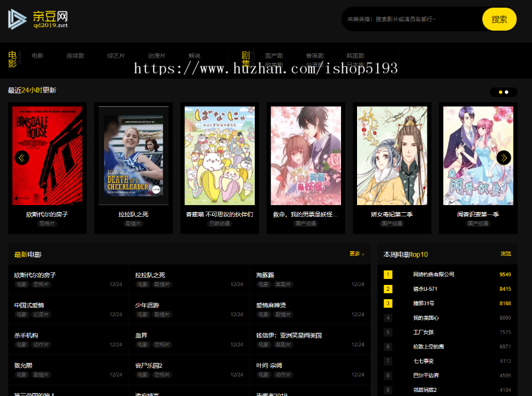532x396 pixels.
Task: Select the second carousel page dot
Action: (x=507, y=92)
